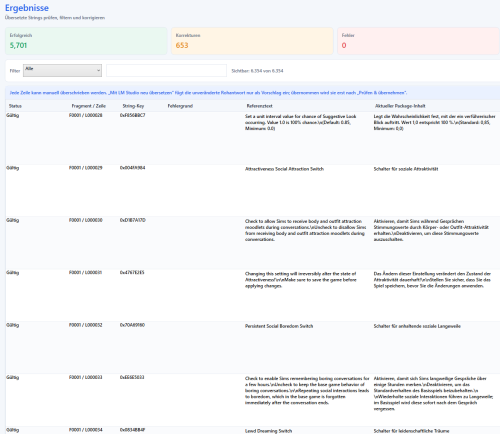Click reference text Lewd Dreaming Switch

coord(268,431)
